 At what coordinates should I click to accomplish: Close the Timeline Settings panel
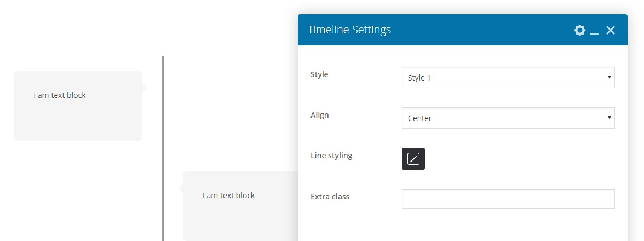[611, 30]
